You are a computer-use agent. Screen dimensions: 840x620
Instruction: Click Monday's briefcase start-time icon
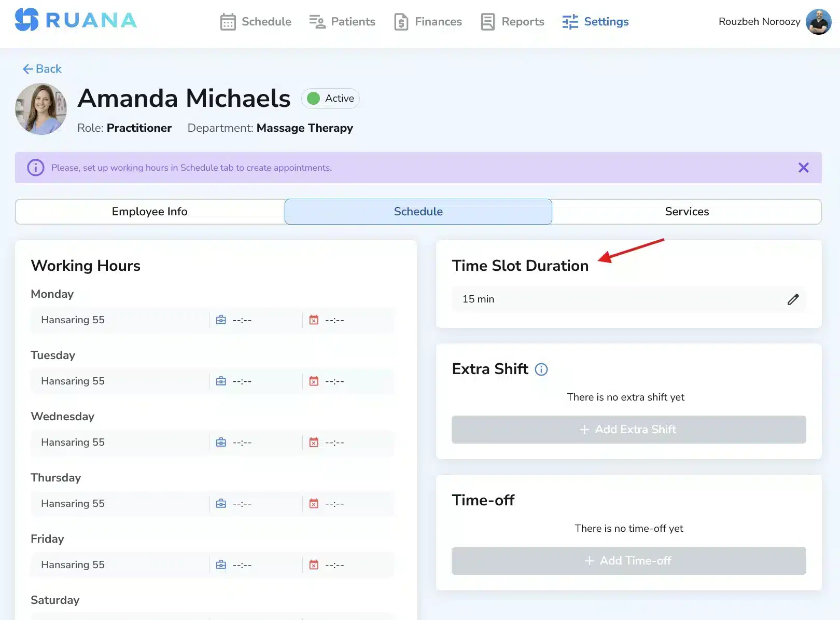tap(221, 320)
